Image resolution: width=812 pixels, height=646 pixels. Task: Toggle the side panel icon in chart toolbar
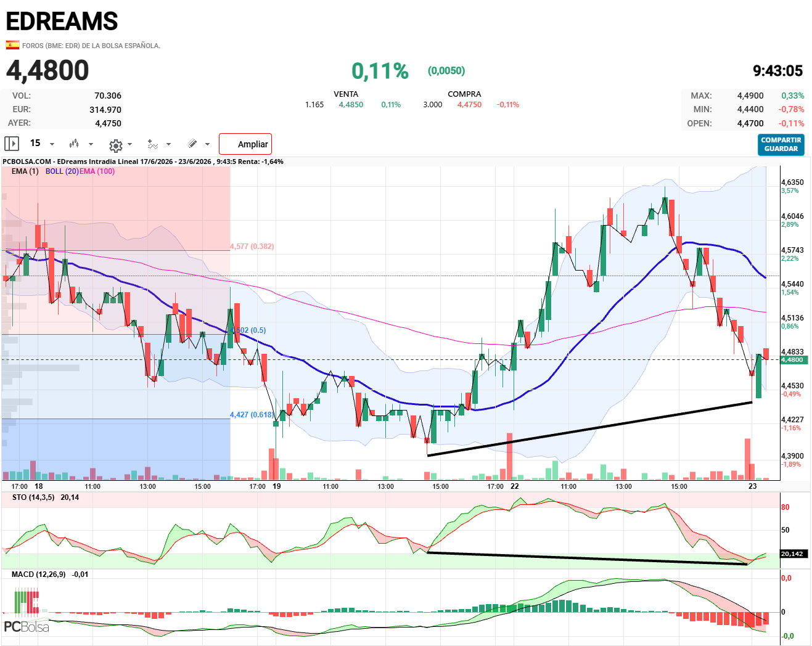click(x=12, y=144)
